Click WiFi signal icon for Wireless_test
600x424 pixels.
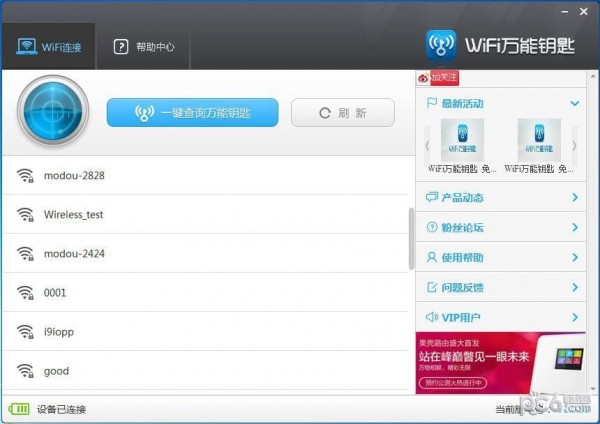click(x=25, y=215)
